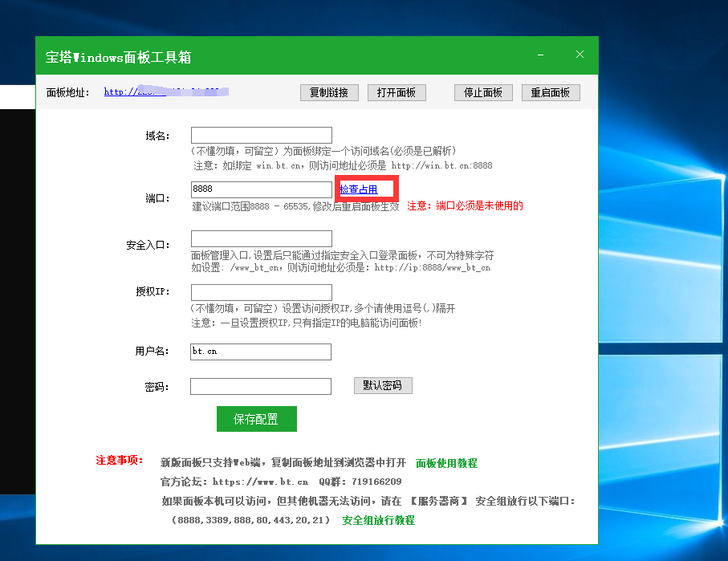
Task: Check port usage via 检查占用 link
Action: tap(359, 189)
